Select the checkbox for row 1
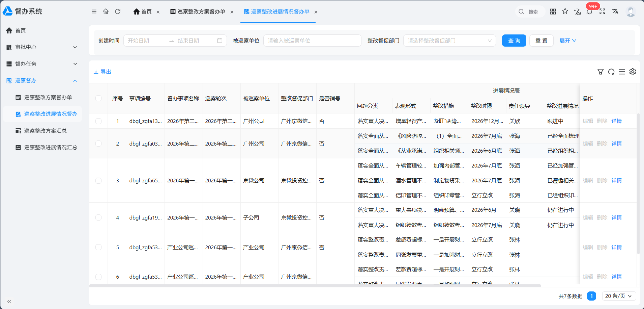The image size is (644, 309). (x=98, y=121)
